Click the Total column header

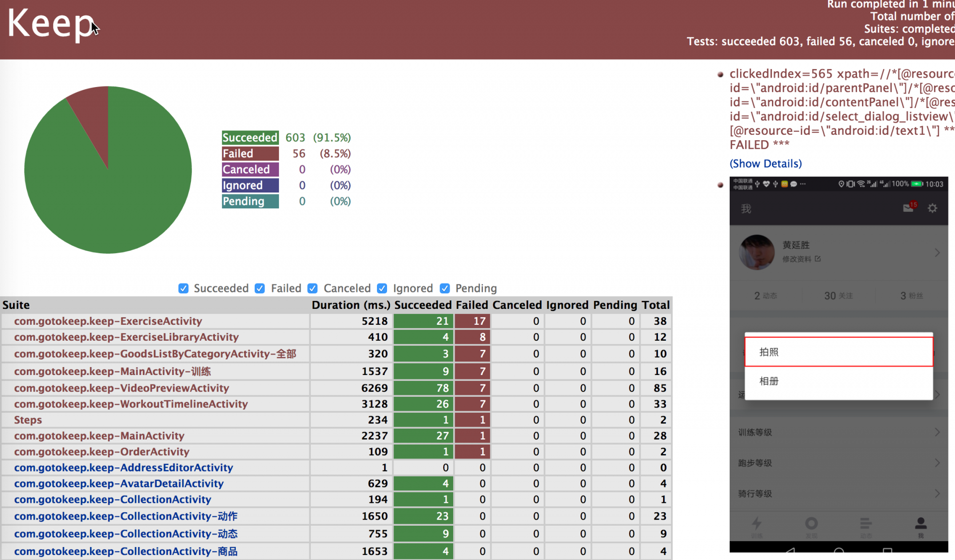(656, 305)
